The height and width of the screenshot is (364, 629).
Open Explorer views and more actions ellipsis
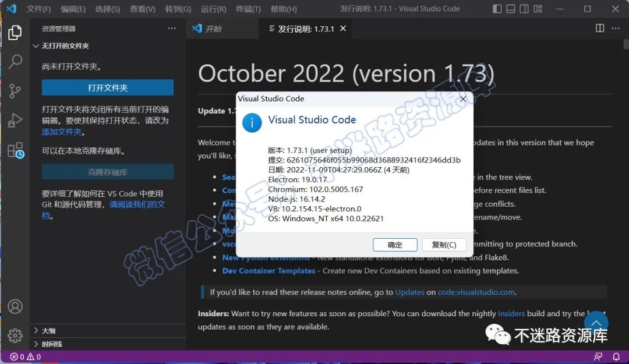172,28
